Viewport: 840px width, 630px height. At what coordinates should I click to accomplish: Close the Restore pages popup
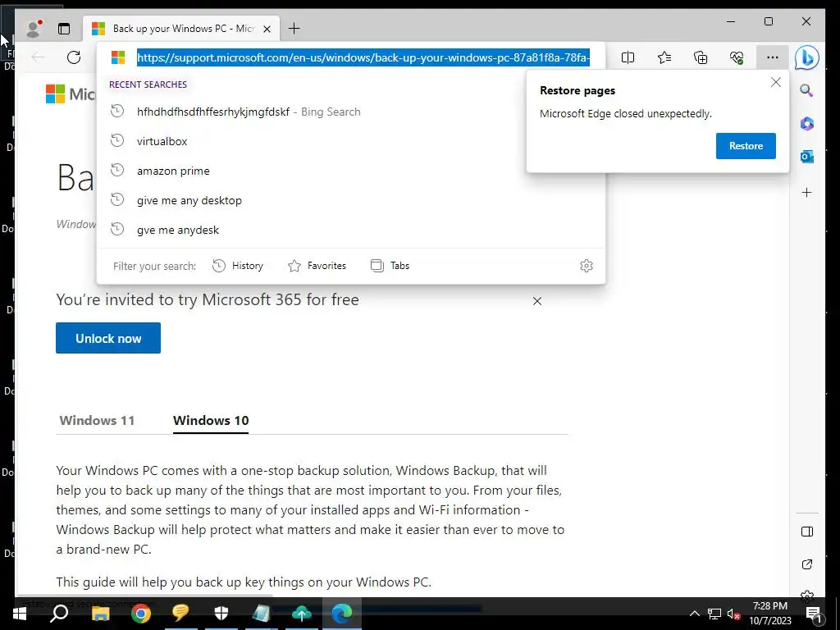point(776,83)
